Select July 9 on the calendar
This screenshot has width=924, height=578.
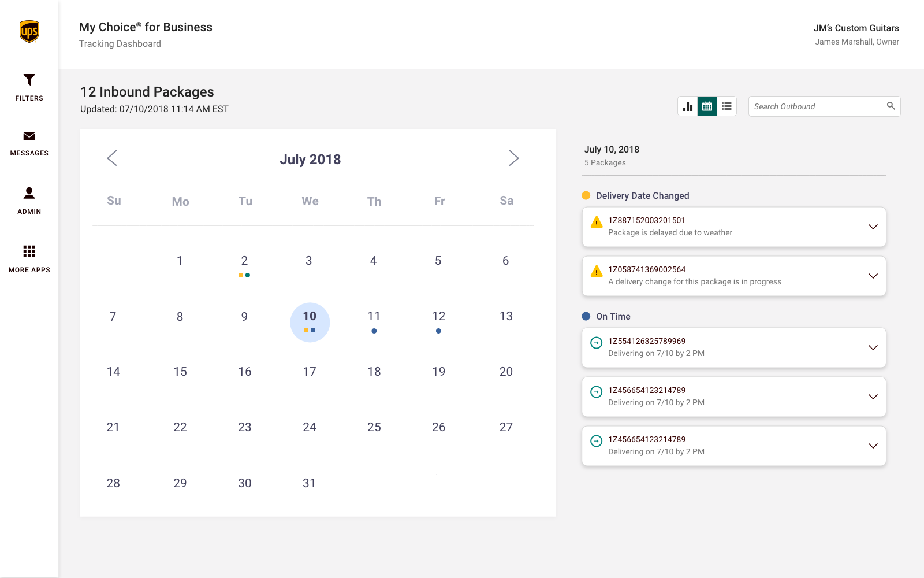(x=244, y=317)
